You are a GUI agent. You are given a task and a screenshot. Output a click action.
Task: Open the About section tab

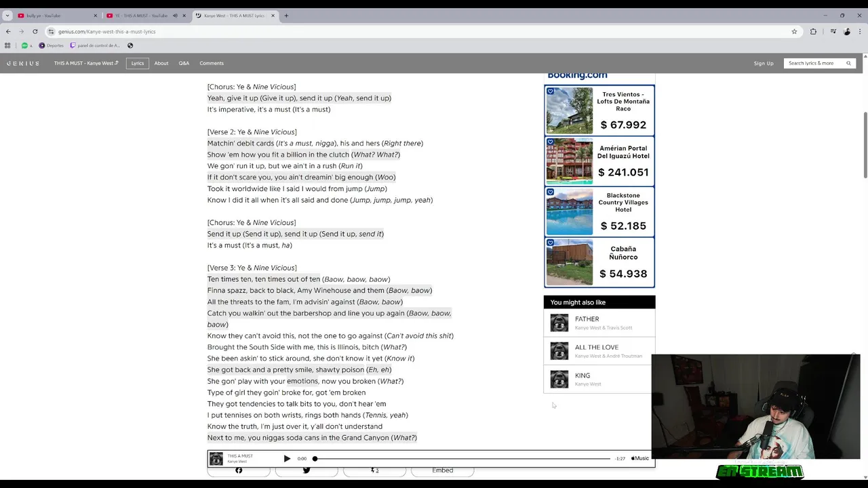coord(161,63)
